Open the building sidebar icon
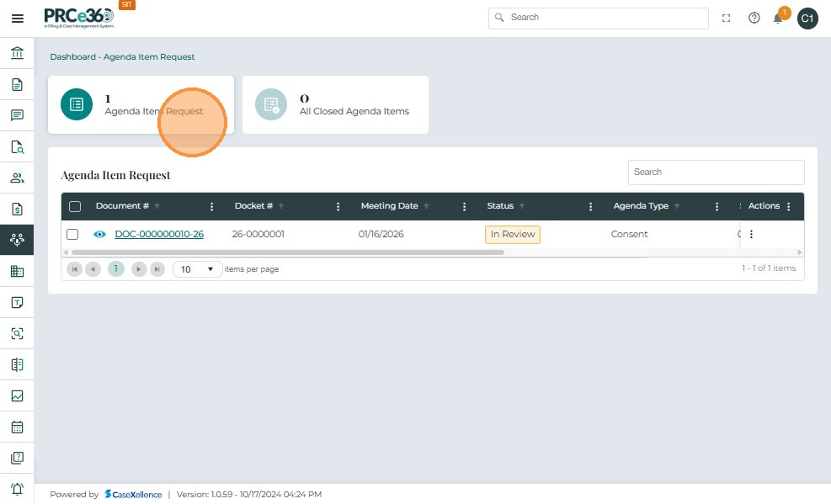This screenshot has width=831, height=504. (17, 271)
